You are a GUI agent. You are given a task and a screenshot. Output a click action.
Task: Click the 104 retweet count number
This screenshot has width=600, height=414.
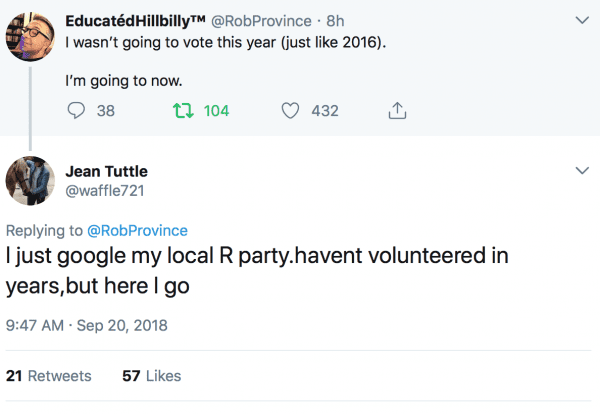point(216,111)
